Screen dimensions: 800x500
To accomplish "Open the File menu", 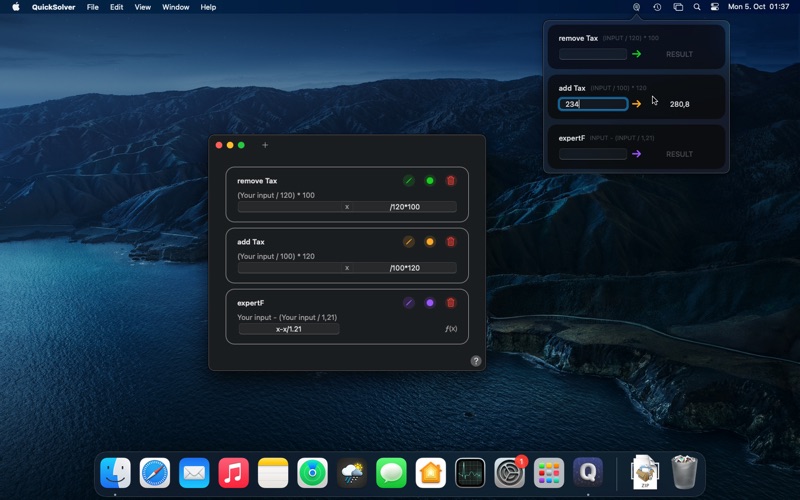I will [x=92, y=7].
